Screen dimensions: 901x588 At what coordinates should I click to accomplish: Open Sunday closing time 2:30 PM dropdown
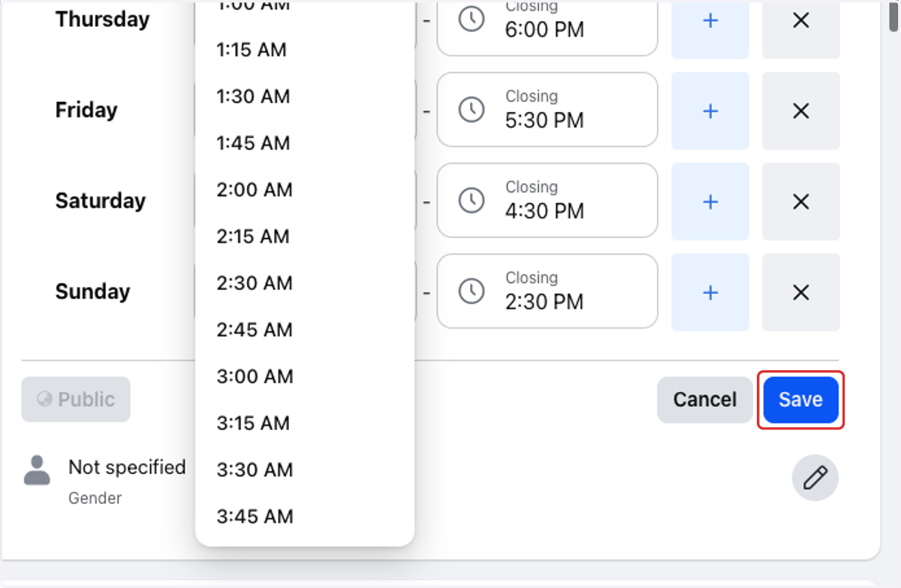coord(547,291)
